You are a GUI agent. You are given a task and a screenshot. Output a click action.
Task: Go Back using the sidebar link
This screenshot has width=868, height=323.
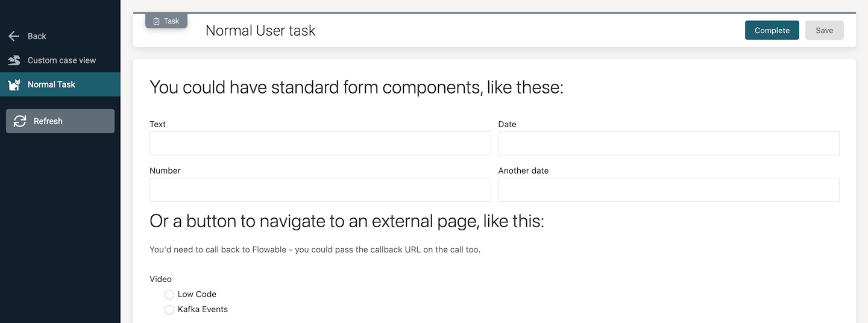tap(37, 36)
